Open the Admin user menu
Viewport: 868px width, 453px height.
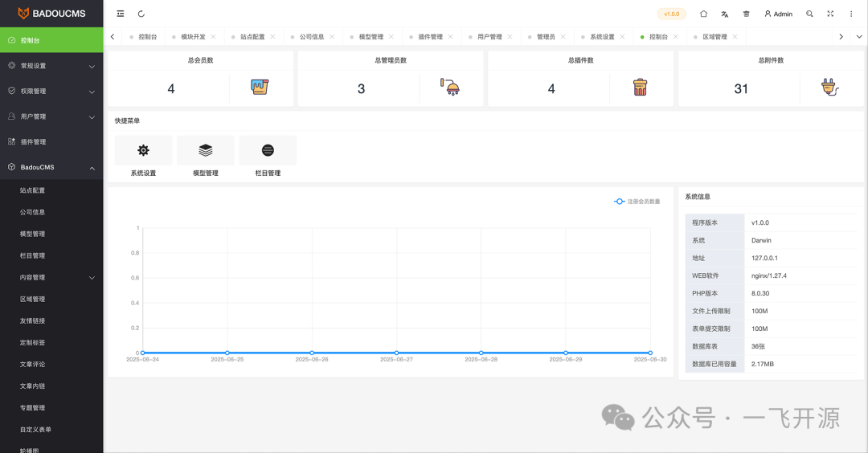coord(778,14)
